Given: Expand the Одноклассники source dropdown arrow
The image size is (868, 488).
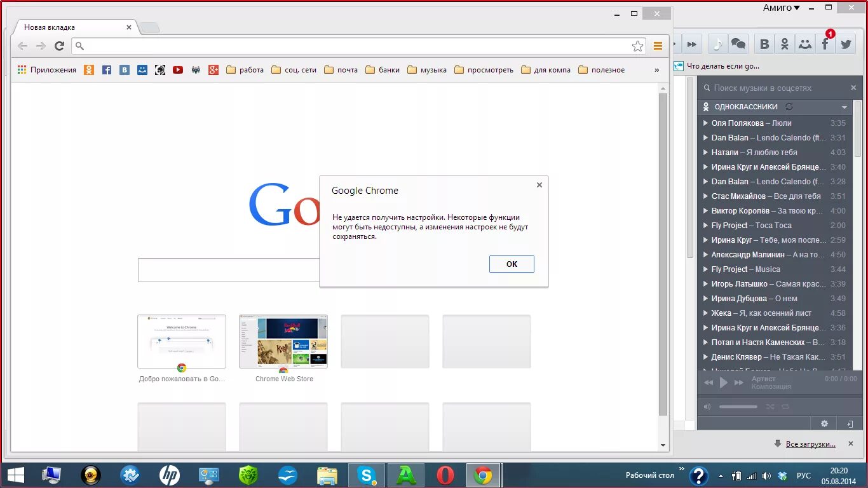Looking at the screenshot, I should [844, 107].
